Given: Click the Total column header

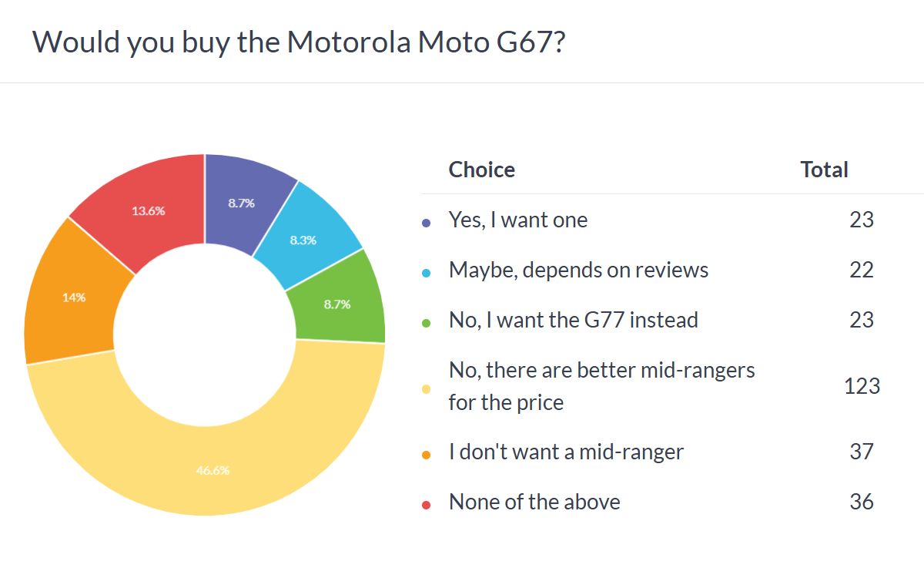Looking at the screenshot, I should coord(824,170).
